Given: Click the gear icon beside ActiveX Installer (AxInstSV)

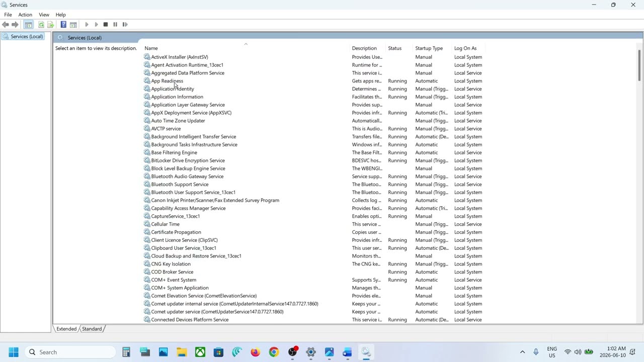Looking at the screenshot, I should coord(147,57).
